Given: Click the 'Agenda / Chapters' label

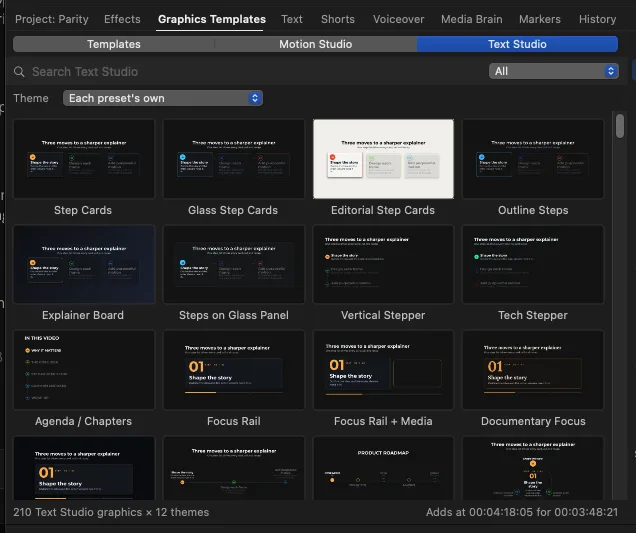Looking at the screenshot, I should point(83,421).
